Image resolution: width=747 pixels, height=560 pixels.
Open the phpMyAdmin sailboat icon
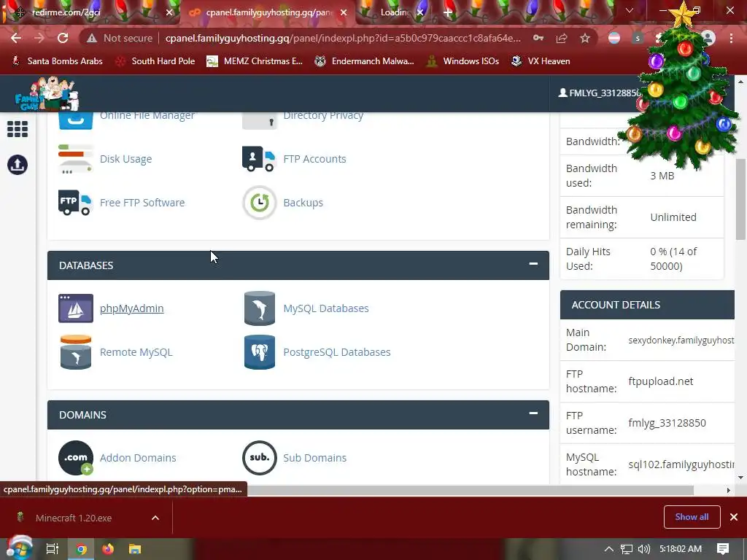click(x=76, y=308)
